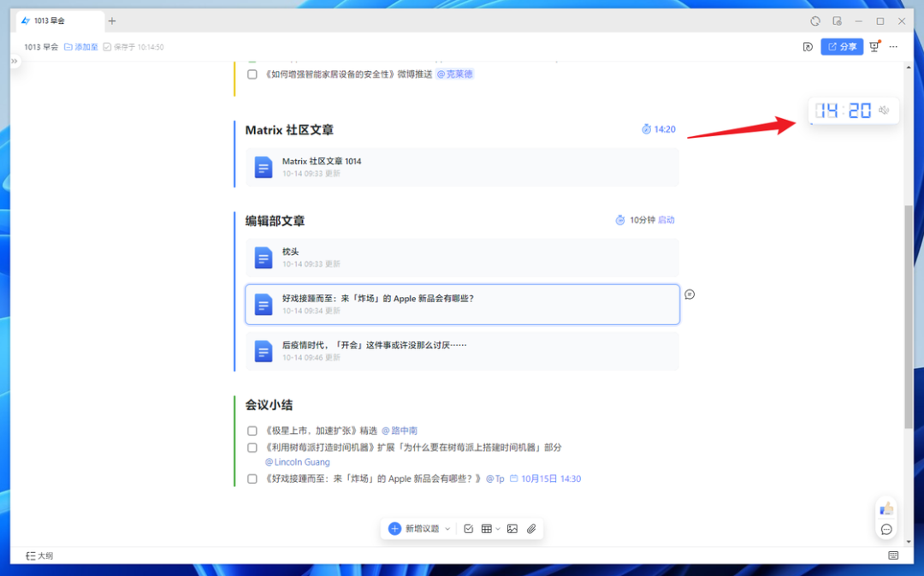The width and height of the screenshot is (924, 576).
Task: Expand the table dropdown arrow in toolbar
Action: tap(498, 529)
